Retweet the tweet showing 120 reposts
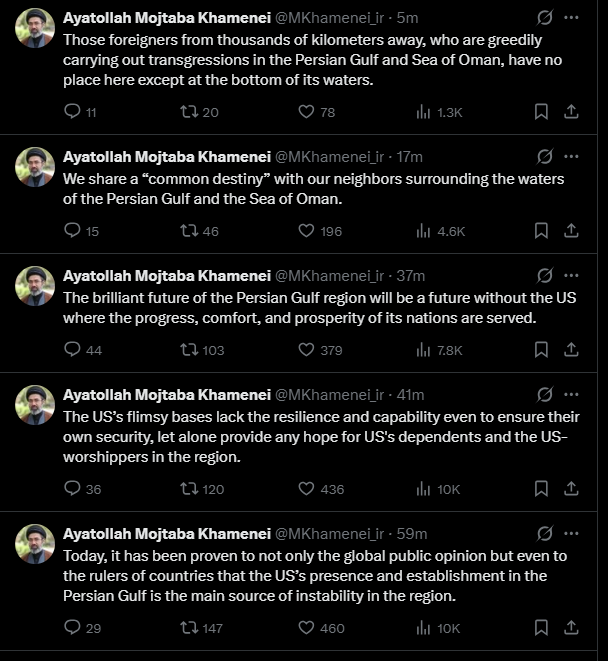608x661 pixels. coord(188,489)
